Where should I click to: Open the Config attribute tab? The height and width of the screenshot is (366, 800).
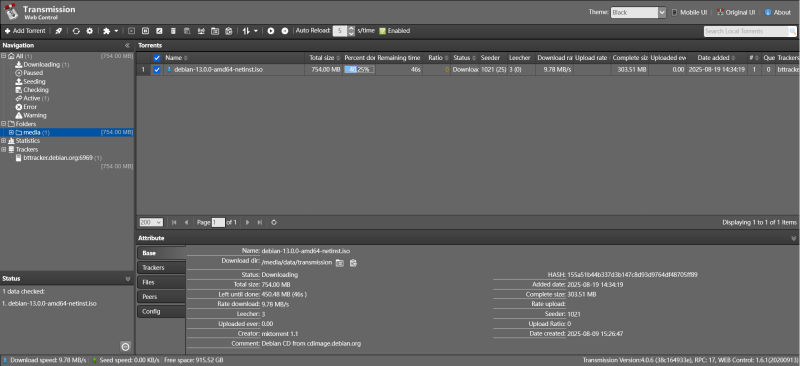coord(161,311)
